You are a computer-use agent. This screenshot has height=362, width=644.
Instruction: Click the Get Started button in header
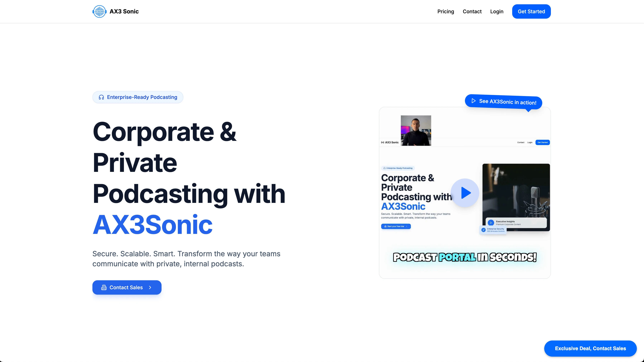tap(531, 11)
